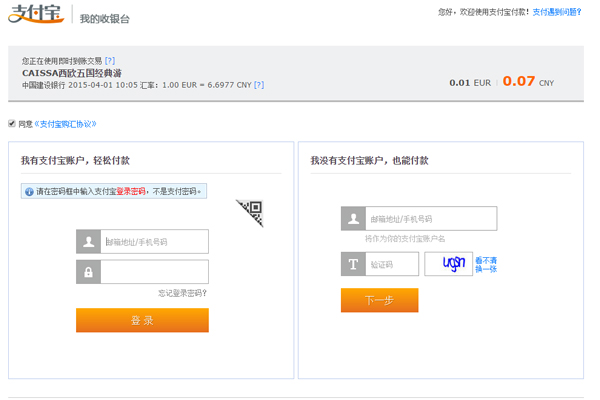Screen dimensions: 600x400
Task: Click the orange 登录 button
Action: coord(142,320)
